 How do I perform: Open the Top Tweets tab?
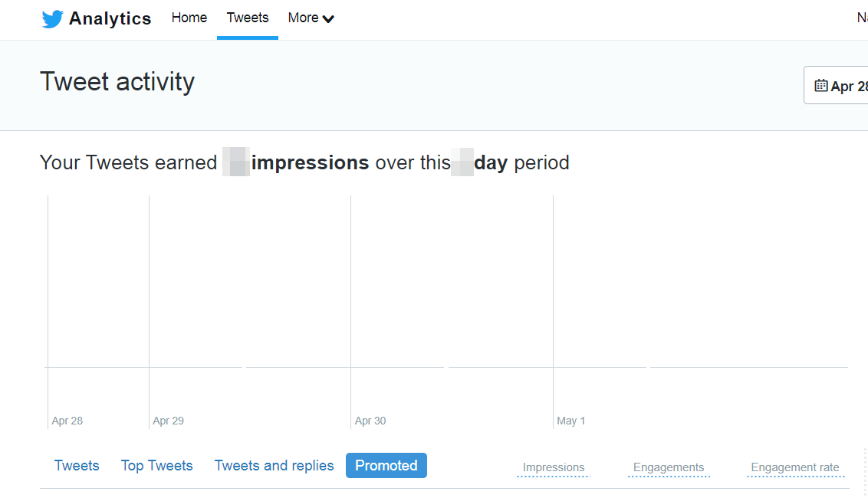point(156,465)
